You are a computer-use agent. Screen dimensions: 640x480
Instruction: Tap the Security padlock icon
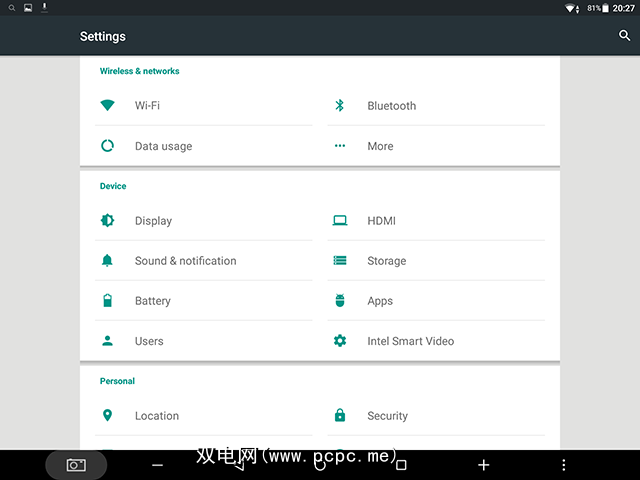point(340,415)
